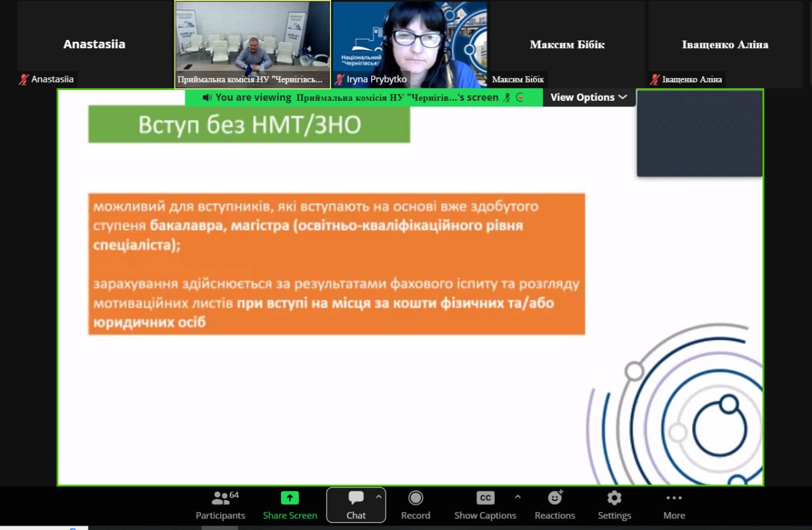Expand the View Options dropdown
This screenshot has width=812, height=530.
point(589,98)
